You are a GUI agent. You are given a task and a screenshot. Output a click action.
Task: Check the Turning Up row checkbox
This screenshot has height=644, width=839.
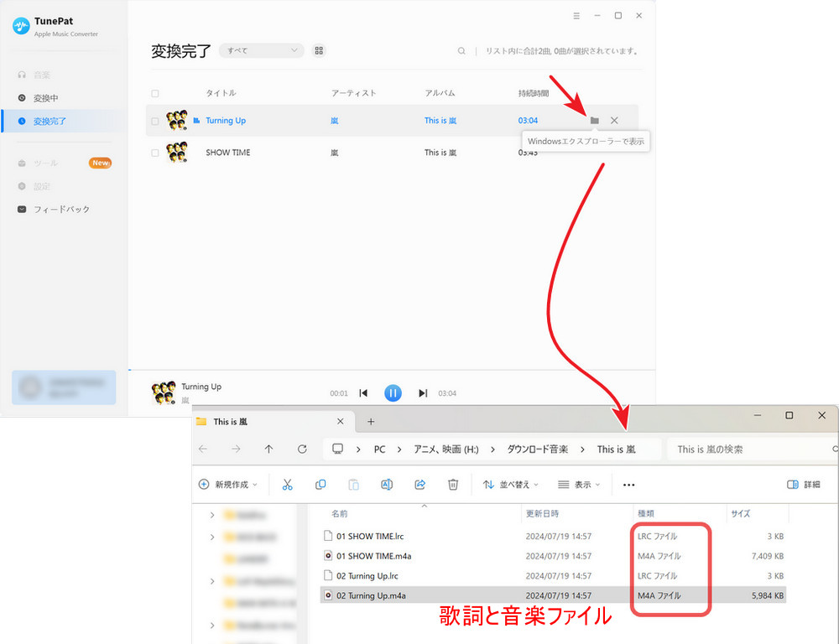[x=155, y=121]
